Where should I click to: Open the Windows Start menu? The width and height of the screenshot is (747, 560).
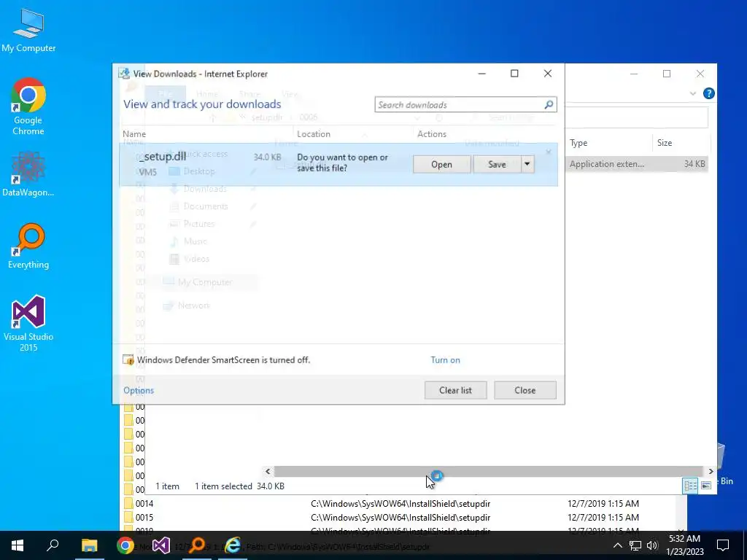[x=18, y=545]
